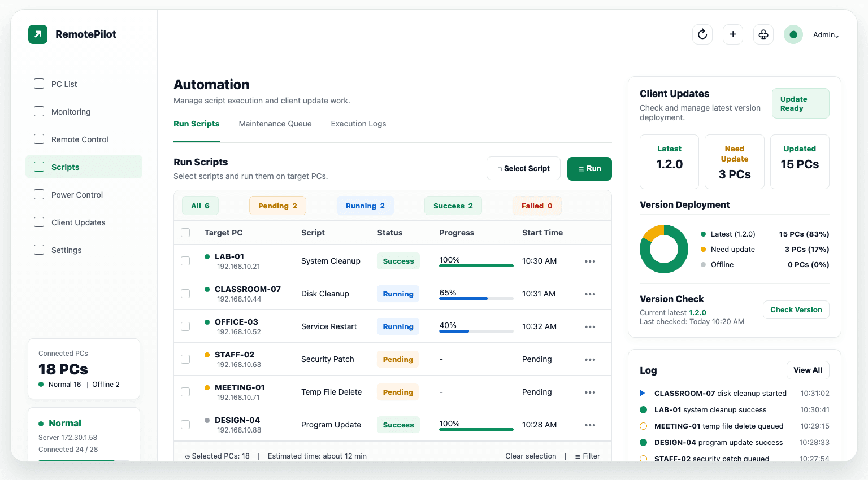Click the Success status badge for LAB-01
This screenshot has width=868, height=480.
(398, 261)
